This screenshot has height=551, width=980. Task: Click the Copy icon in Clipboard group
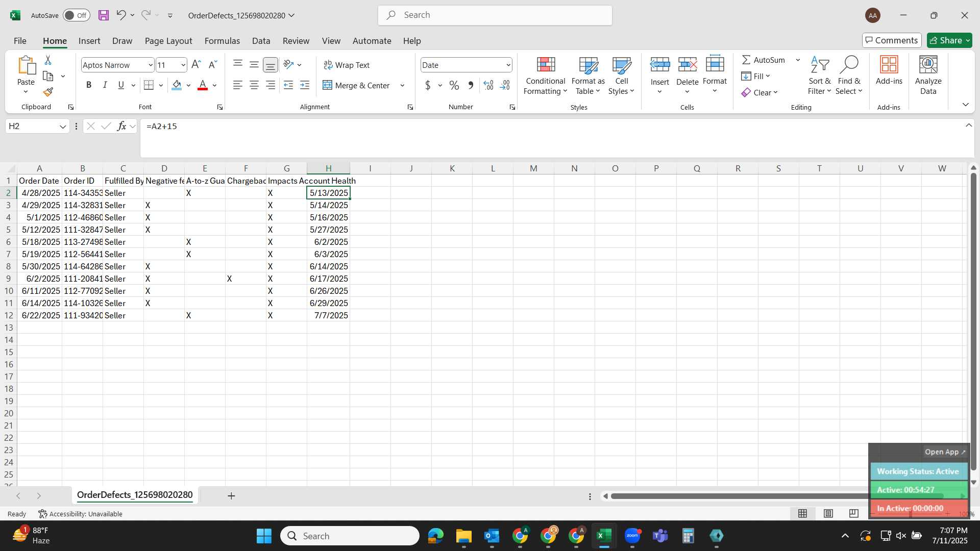pos(48,76)
